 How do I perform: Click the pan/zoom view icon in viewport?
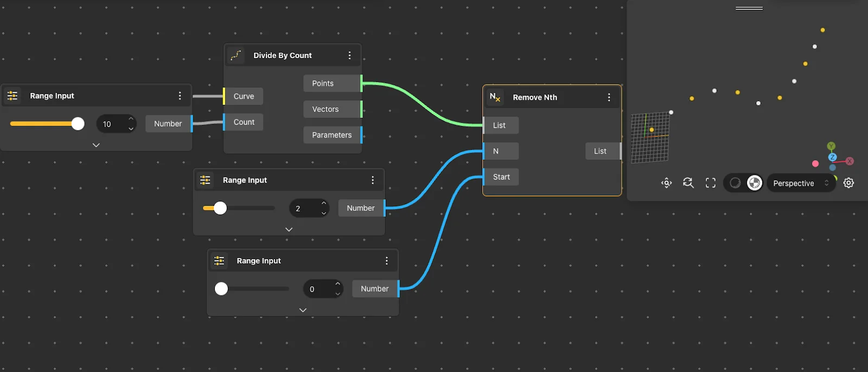tap(666, 183)
